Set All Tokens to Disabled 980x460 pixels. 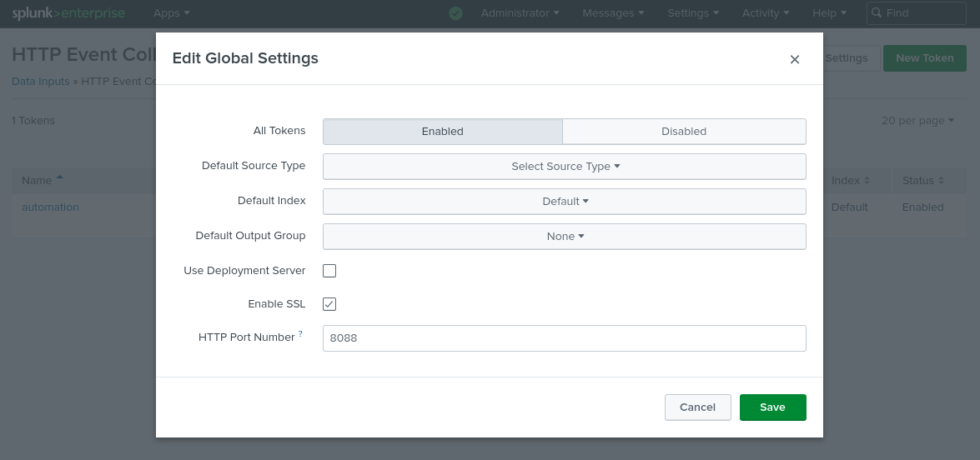click(x=684, y=132)
